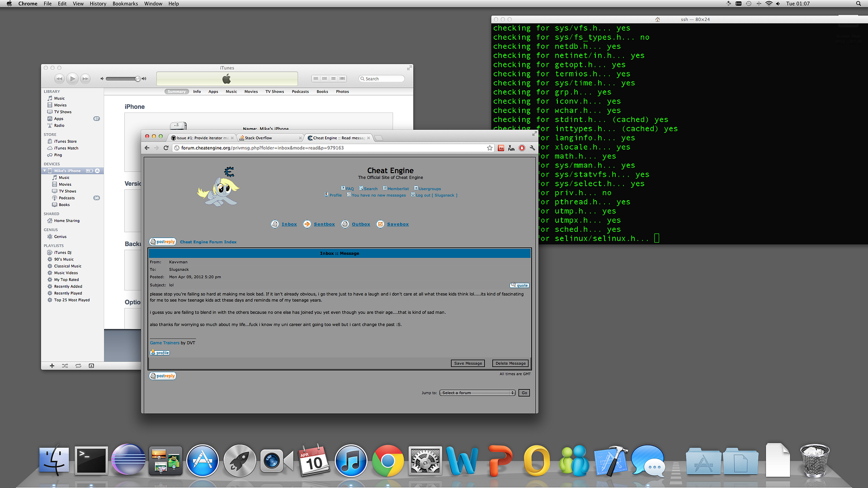The height and width of the screenshot is (488, 868).
Task: Launch Launchpad rocket icon in Dock
Action: (240, 461)
